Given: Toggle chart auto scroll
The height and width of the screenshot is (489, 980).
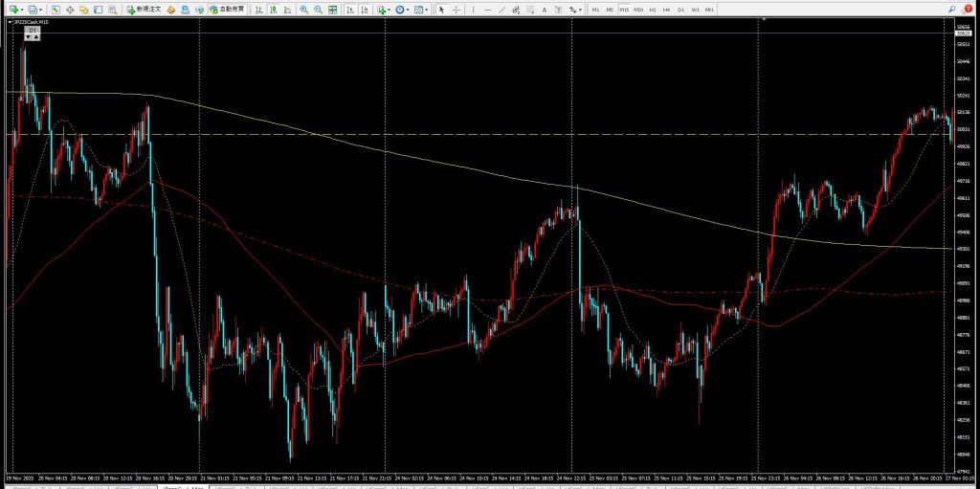Looking at the screenshot, I should point(349,9).
